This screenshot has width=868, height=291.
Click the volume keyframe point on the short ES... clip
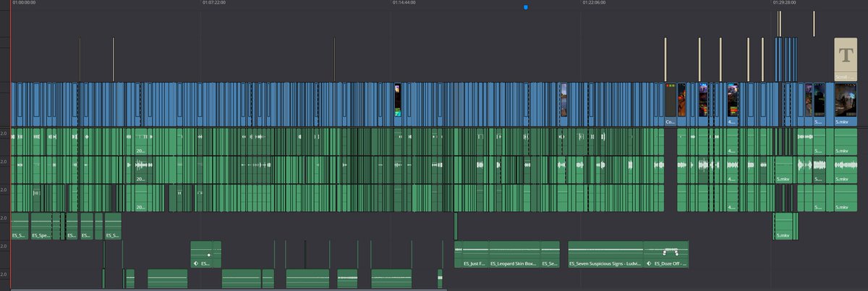coord(208,255)
